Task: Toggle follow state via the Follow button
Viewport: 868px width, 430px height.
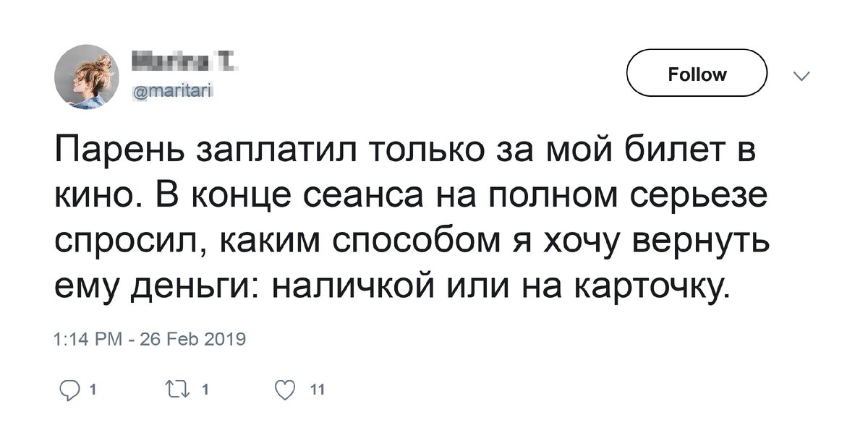Action: click(x=696, y=73)
